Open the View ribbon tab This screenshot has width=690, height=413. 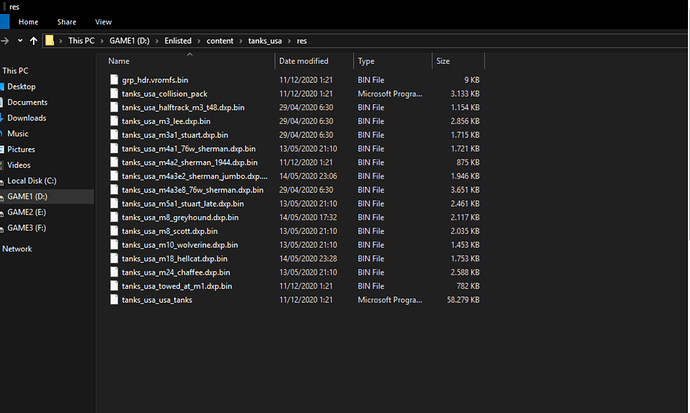(103, 22)
